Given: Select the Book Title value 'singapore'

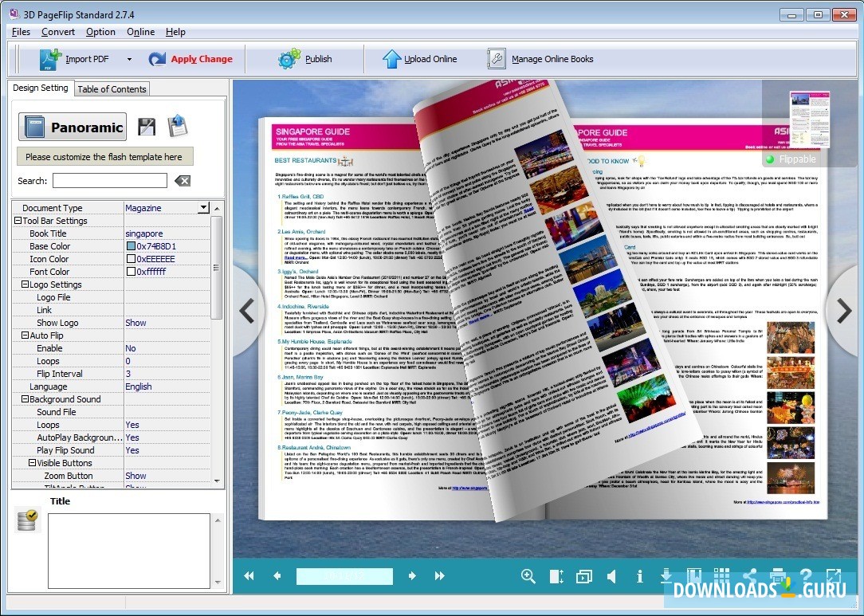Looking at the screenshot, I should click(143, 233).
